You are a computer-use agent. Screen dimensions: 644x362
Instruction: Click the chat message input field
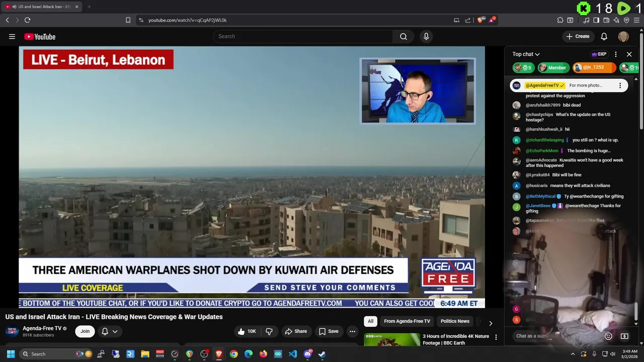click(556, 336)
